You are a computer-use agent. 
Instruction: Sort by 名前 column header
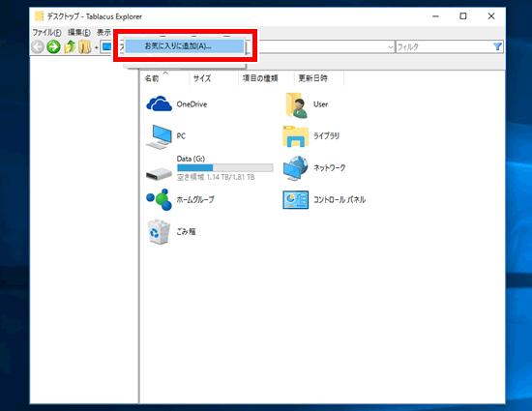(x=152, y=78)
